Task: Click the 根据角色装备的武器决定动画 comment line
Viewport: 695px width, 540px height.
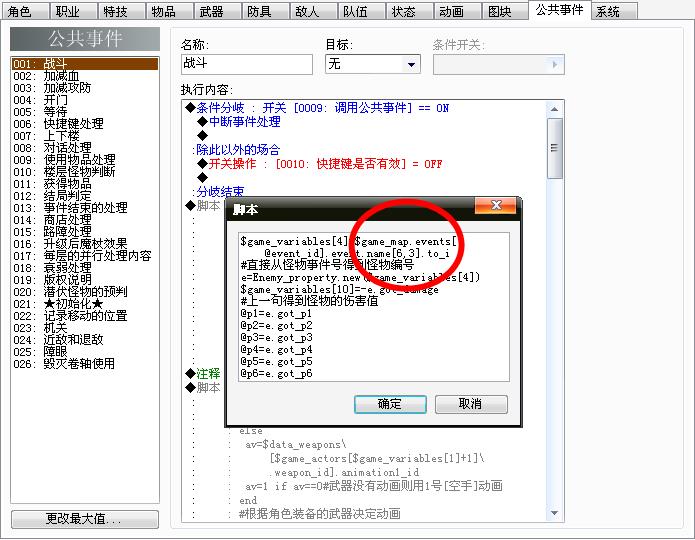Action: point(320,514)
